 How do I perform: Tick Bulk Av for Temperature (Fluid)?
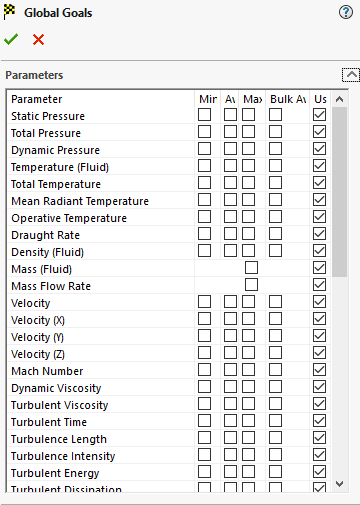[275, 166]
